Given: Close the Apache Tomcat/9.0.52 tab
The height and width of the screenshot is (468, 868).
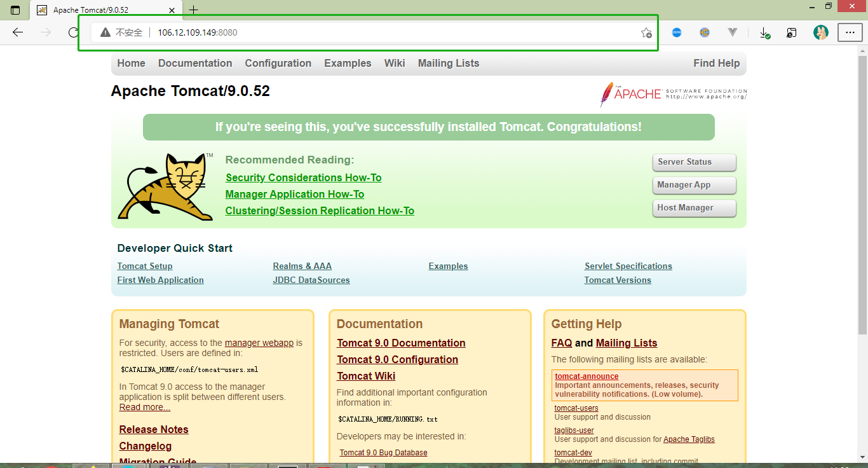Looking at the screenshot, I should point(172,10).
